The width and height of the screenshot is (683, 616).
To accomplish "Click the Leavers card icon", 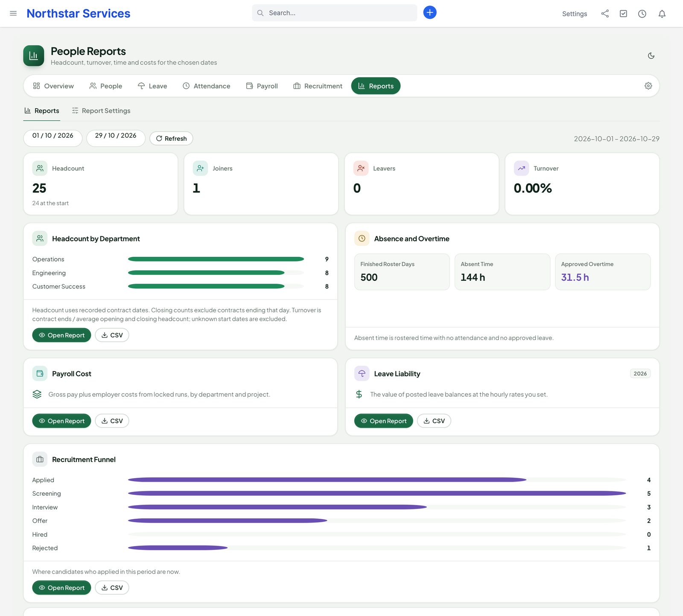I will [361, 168].
